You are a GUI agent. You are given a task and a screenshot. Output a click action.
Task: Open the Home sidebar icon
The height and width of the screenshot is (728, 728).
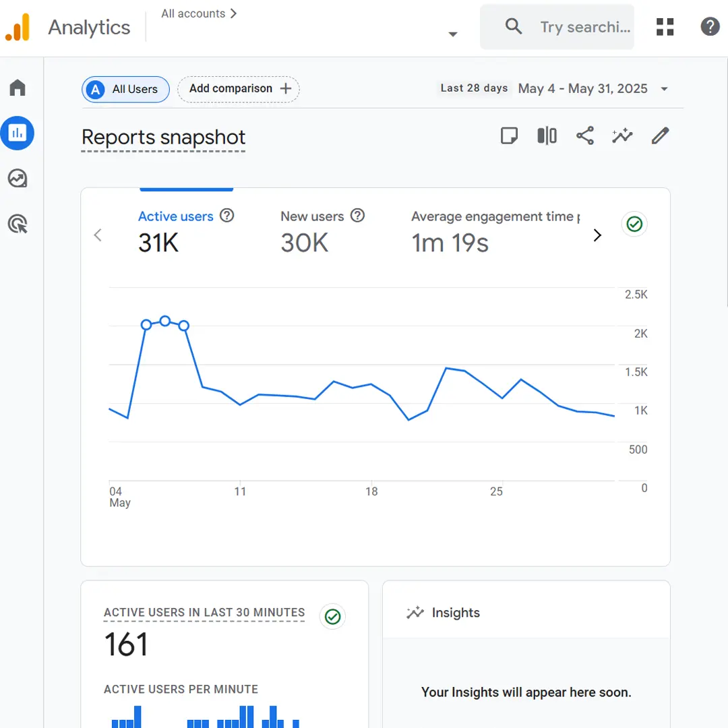(18, 87)
